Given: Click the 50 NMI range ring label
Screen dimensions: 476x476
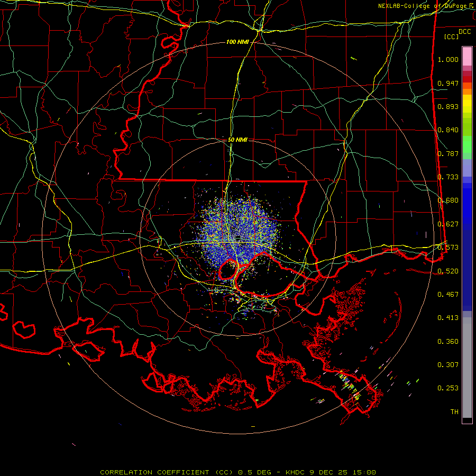Looking at the screenshot, I should (x=237, y=140).
